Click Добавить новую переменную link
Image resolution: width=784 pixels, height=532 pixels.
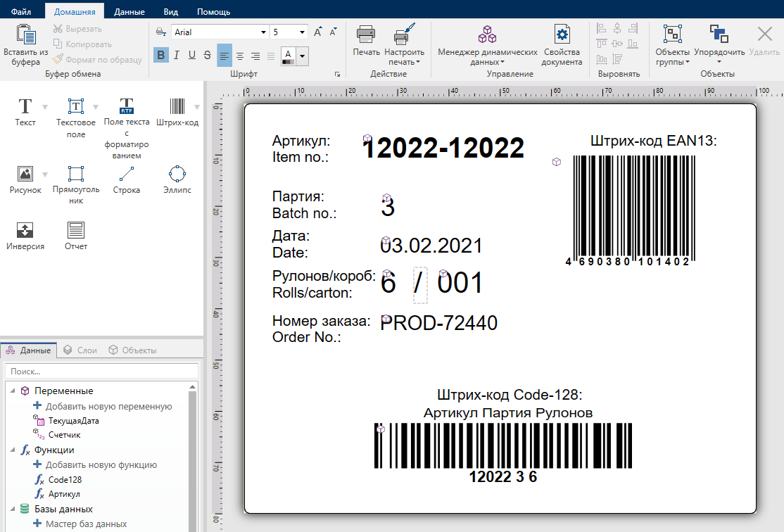pos(108,406)
